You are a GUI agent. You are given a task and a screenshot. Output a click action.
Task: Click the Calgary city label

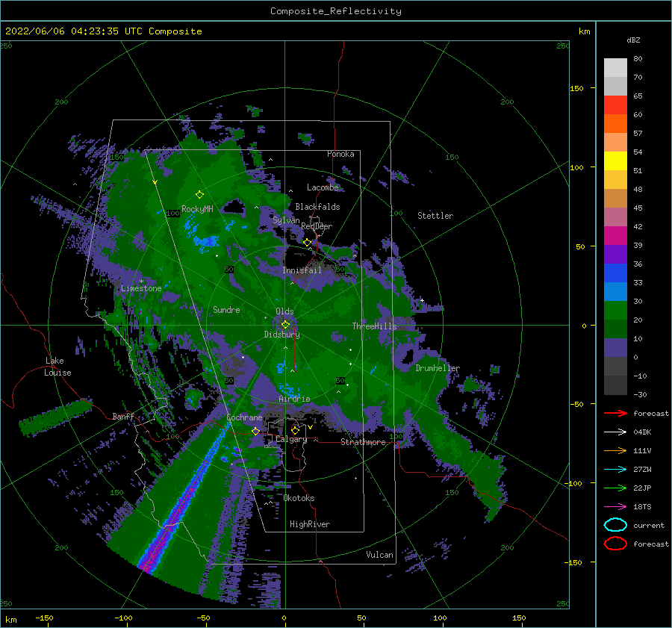(291, 439)
